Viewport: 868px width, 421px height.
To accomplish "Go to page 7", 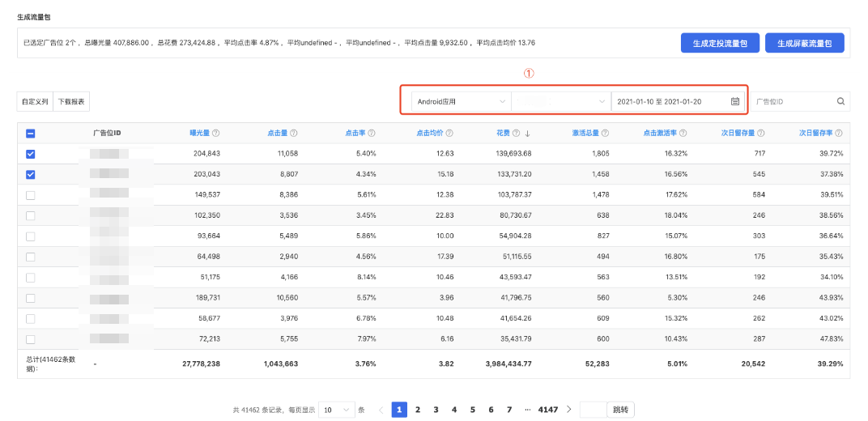I will [x=509, y=410].
